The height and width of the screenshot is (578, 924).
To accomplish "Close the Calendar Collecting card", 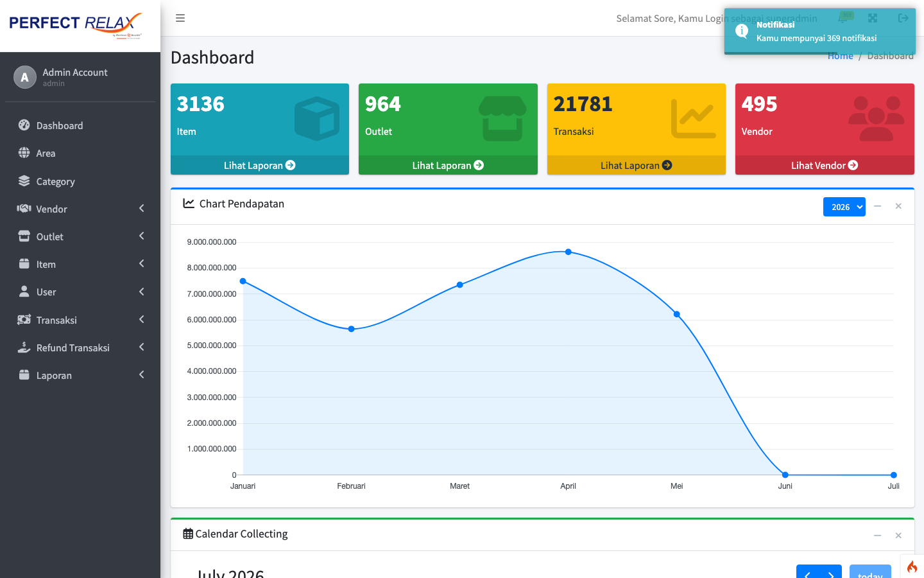I will tap(898, 536).
